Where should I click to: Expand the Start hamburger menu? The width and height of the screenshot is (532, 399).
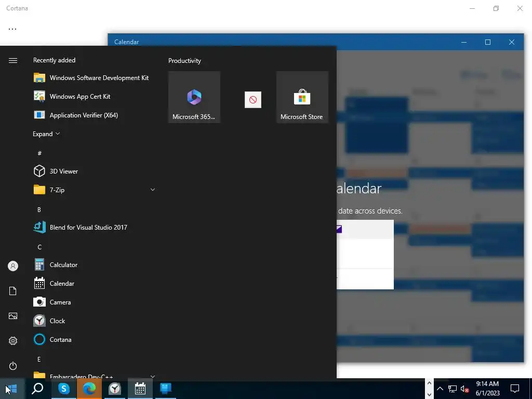[13, 60]
